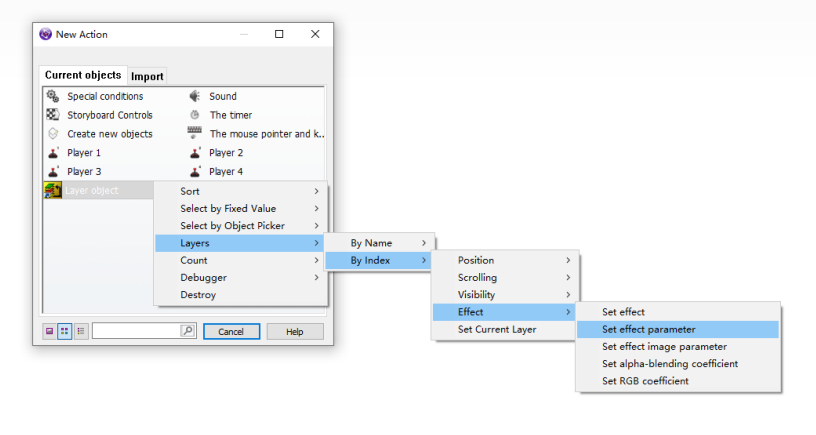Image resolution: width=816 pixels, height=435 pixels.
Task: Choose Set Current Layer
Action: [x=505, y=329]
